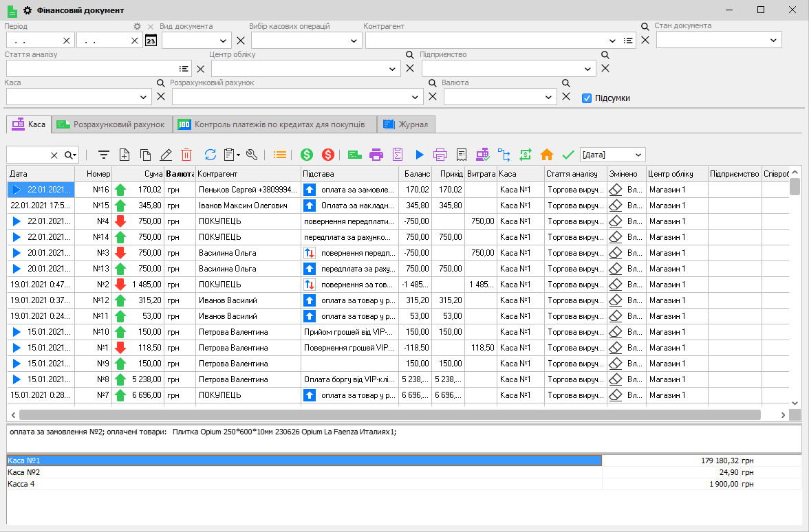Viewport: 809px width, 532px height.
Task: Toggle the Підсумки checkbox
Action: (587, 98)
